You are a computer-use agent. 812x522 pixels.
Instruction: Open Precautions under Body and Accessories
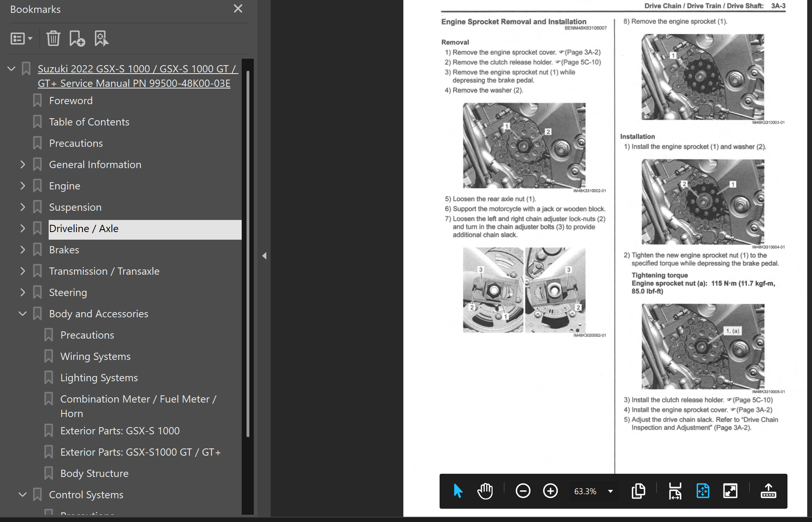(x=87, y=335)
